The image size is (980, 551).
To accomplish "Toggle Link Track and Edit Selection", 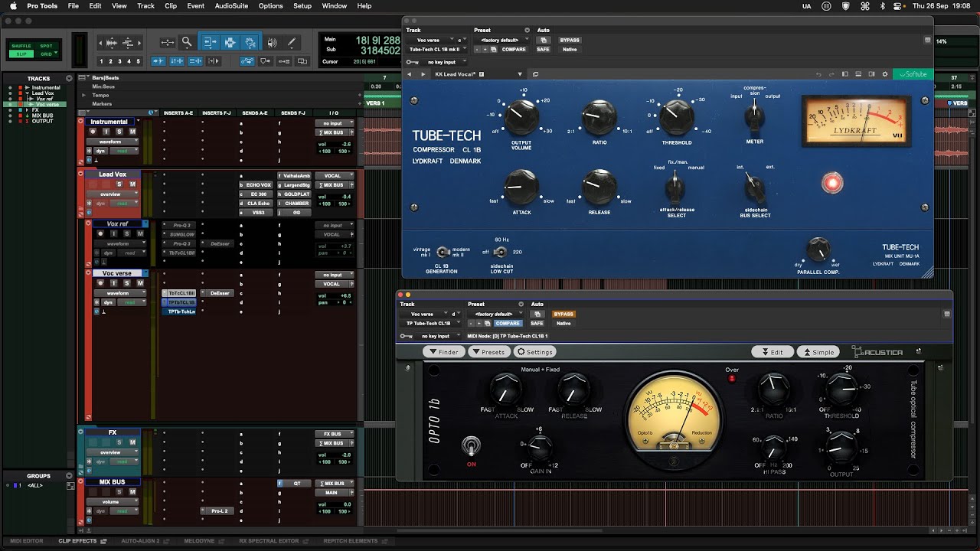I will point(195,61).
